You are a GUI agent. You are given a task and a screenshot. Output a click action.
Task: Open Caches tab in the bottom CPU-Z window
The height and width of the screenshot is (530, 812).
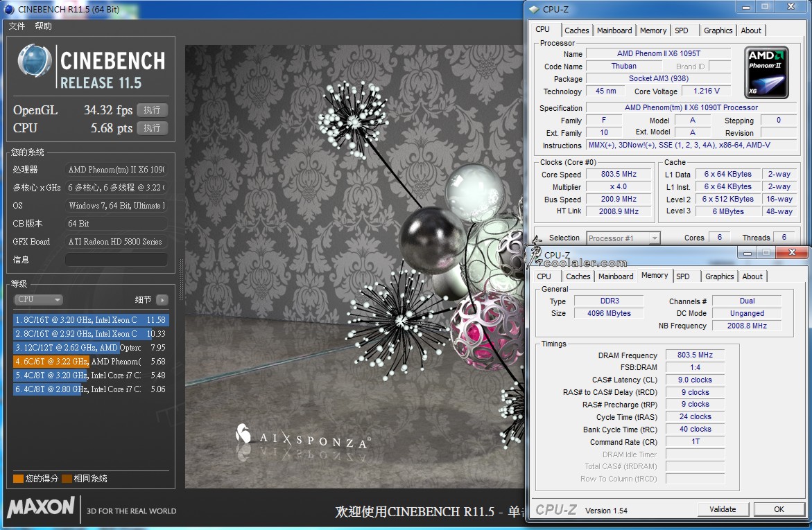pos(578,276)
